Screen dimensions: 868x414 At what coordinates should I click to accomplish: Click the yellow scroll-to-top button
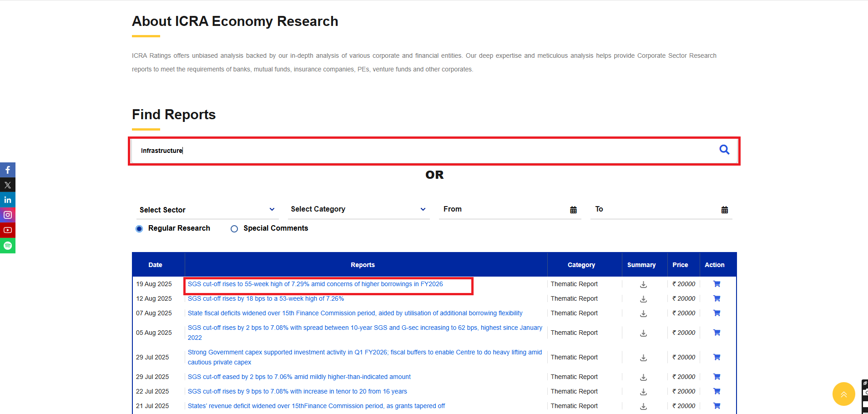coord(843,394)
